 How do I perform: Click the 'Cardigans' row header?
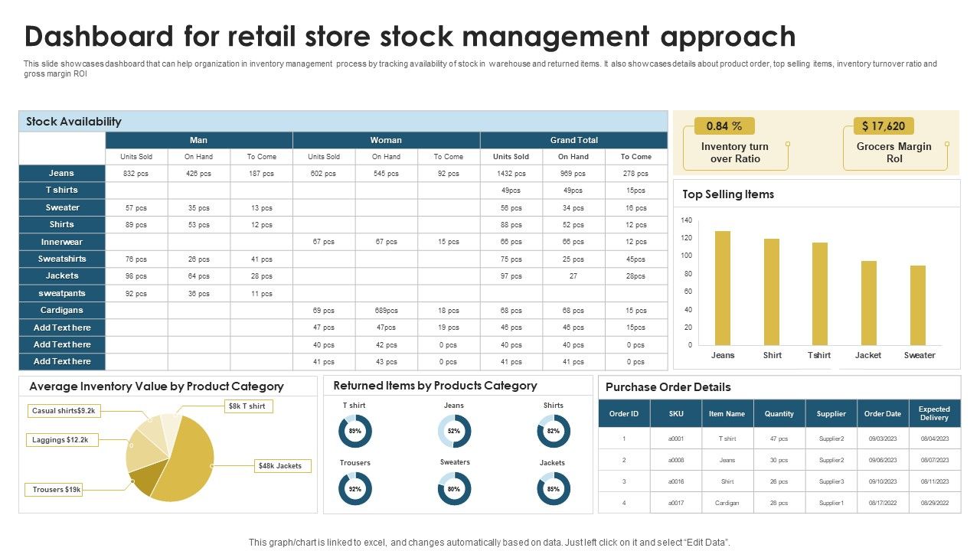pos(62,310)
